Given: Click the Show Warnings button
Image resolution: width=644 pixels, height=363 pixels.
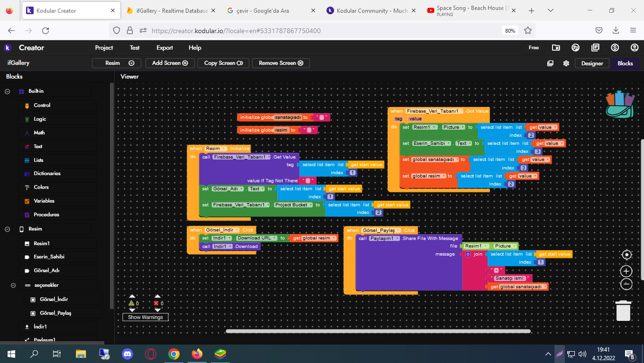Looking at the screenshot, I should pyautogui.click(x=145, y=317).
